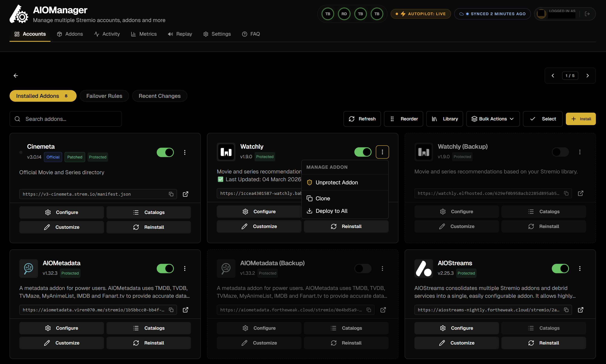Show the Failover Rules tab
Viewport: 606px width, 364px height.
point(104,96)
